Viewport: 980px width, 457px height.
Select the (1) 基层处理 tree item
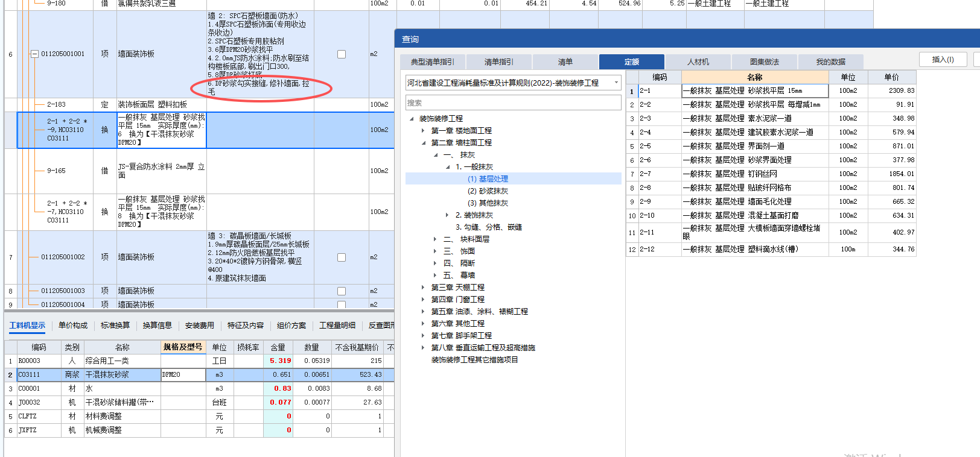pos(488,179)
